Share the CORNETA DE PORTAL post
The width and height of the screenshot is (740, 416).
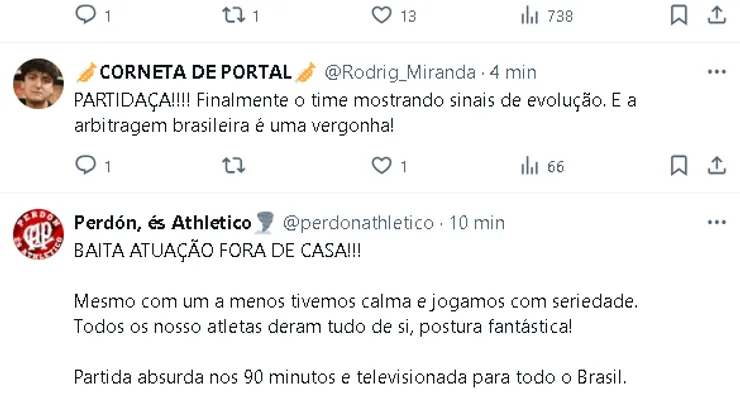[x=716, y=166]
